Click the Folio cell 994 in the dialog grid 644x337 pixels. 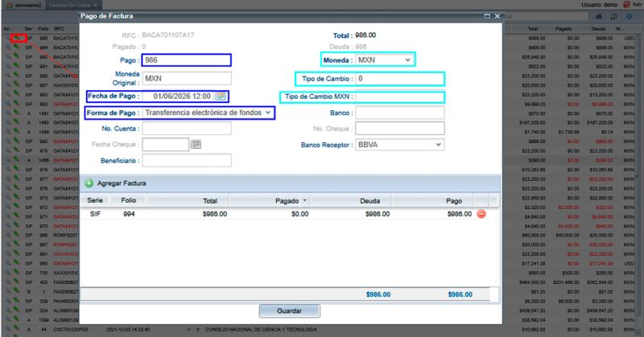coord(129,214)
